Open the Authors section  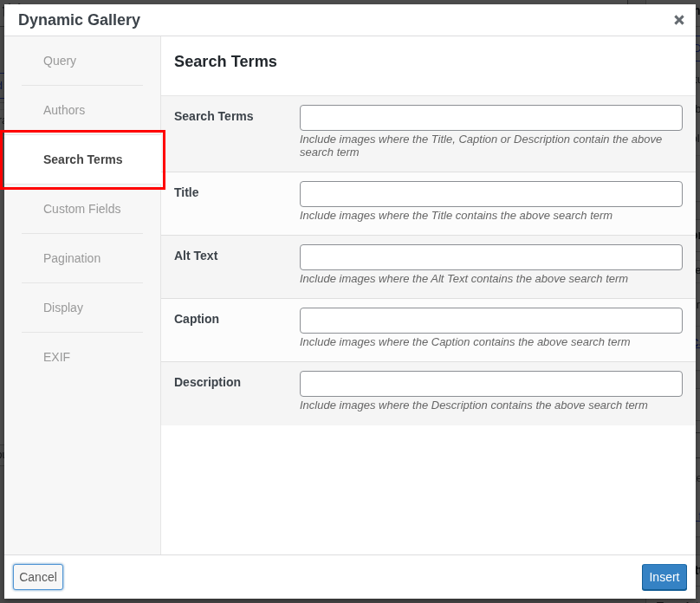tap(64, 110)
